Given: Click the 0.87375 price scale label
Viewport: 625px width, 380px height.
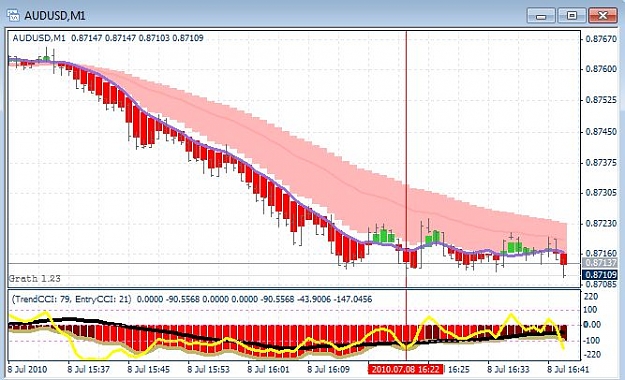Looking at the screenshot, I should [x=601, y=163].
